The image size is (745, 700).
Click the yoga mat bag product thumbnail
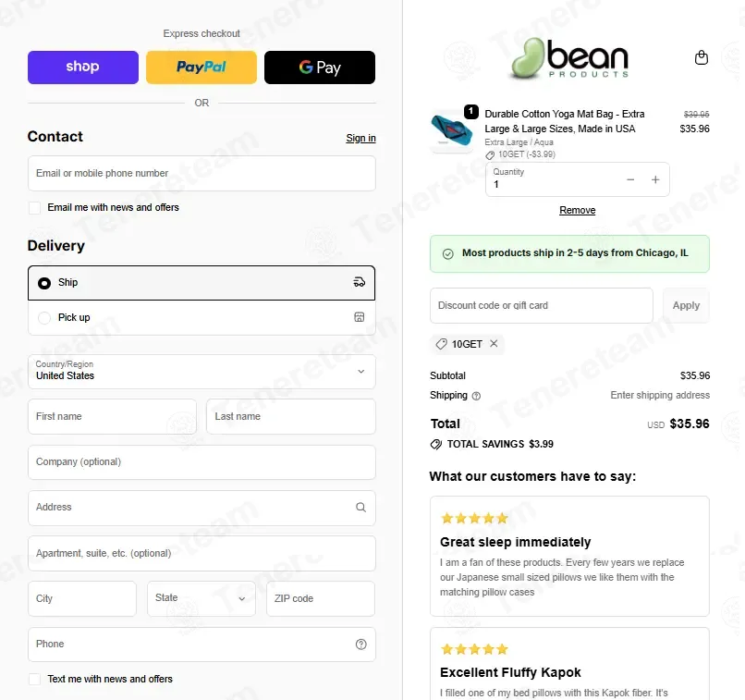click(x=451, y=129)
